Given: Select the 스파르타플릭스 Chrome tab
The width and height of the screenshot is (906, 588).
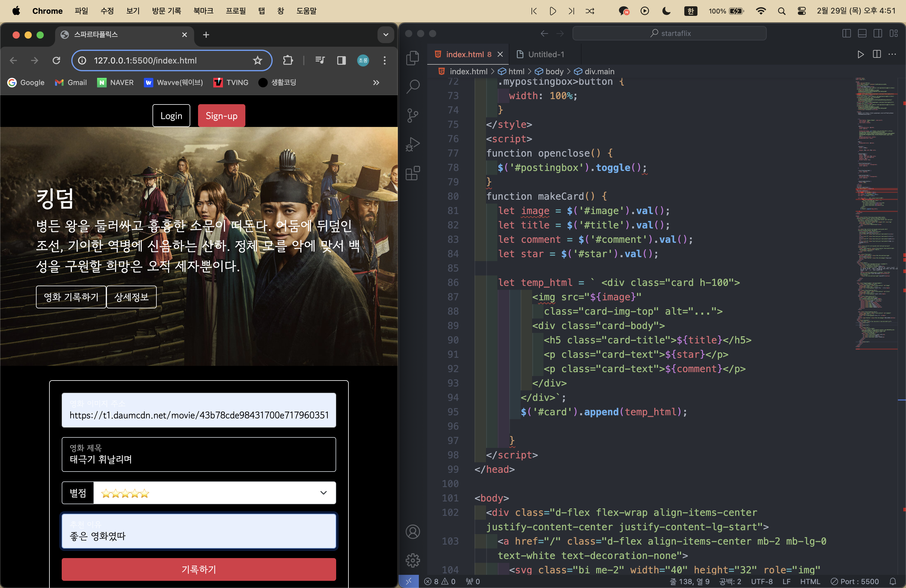Looking at the screenshot, I should pyautogui.click(x=124, y=35).
